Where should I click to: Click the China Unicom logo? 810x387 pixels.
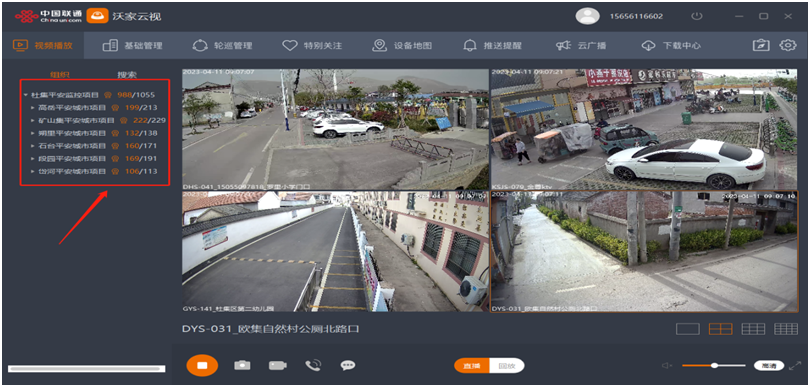pos(49,16)
